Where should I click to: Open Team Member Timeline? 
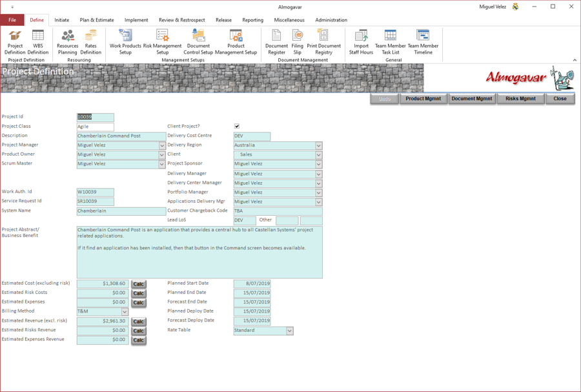point(423,43)
